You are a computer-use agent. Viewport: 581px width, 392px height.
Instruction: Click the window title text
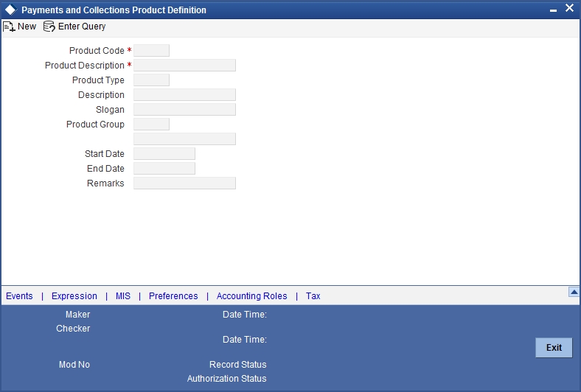click(x=114, y=10)
